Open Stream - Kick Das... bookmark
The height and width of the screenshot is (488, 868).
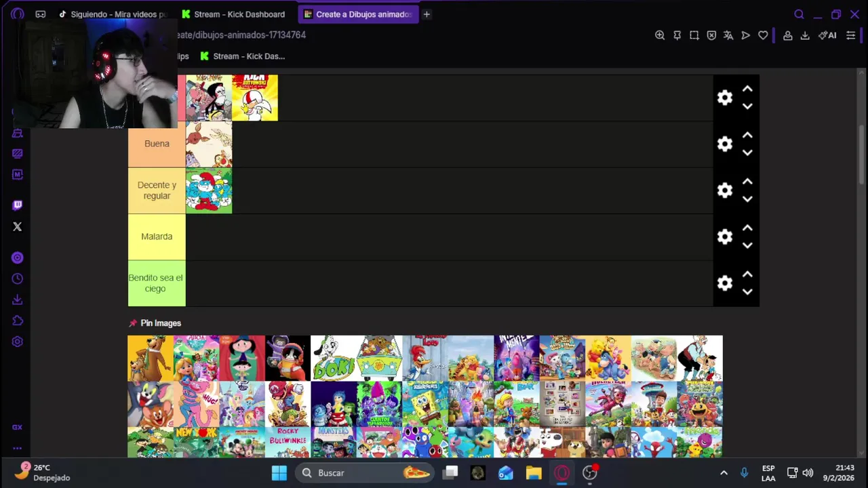(x=242, y=56)
